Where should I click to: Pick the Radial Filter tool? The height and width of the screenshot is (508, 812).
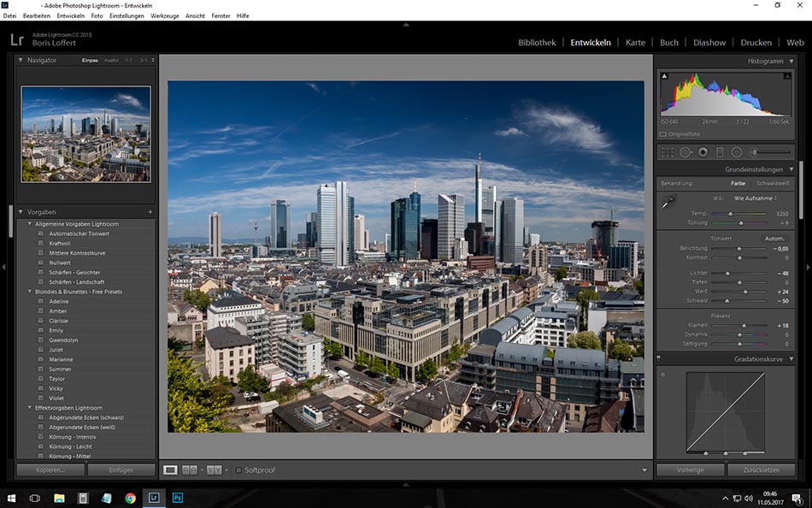click(736, 152)
